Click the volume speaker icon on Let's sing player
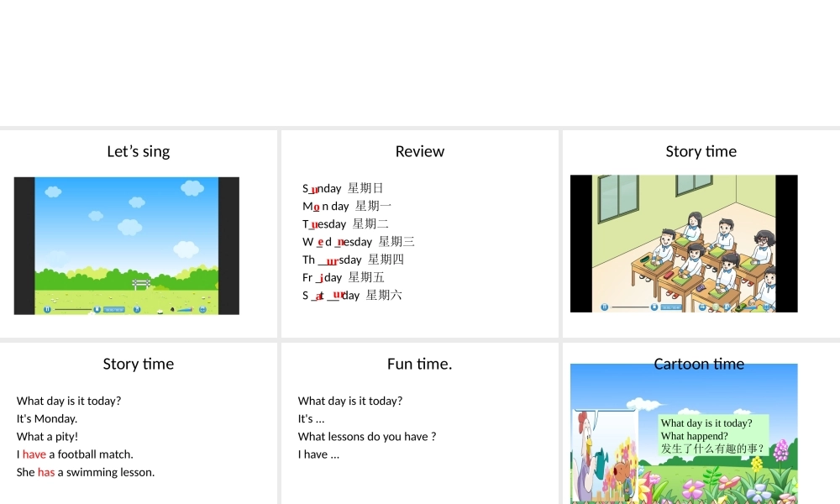 point(172,309)
